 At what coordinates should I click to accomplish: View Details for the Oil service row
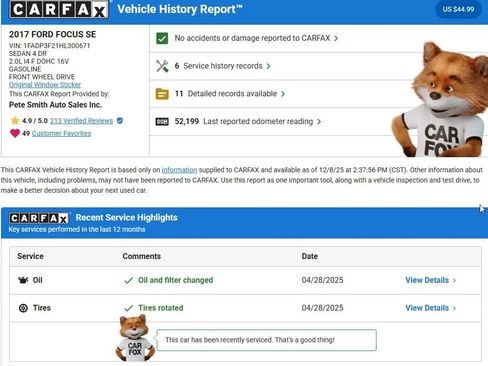coord(427,280)
